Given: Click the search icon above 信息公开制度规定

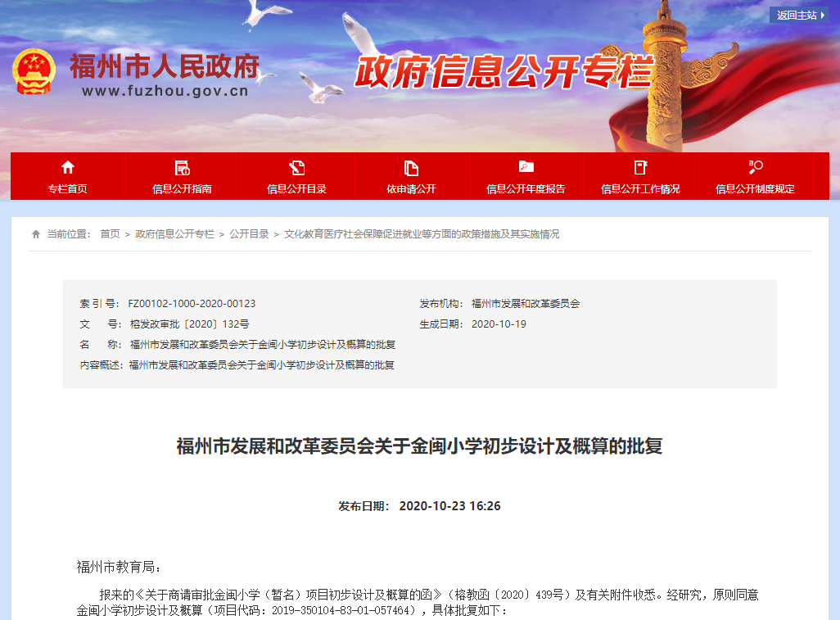Looking at the screenshot, I should 756,167.
